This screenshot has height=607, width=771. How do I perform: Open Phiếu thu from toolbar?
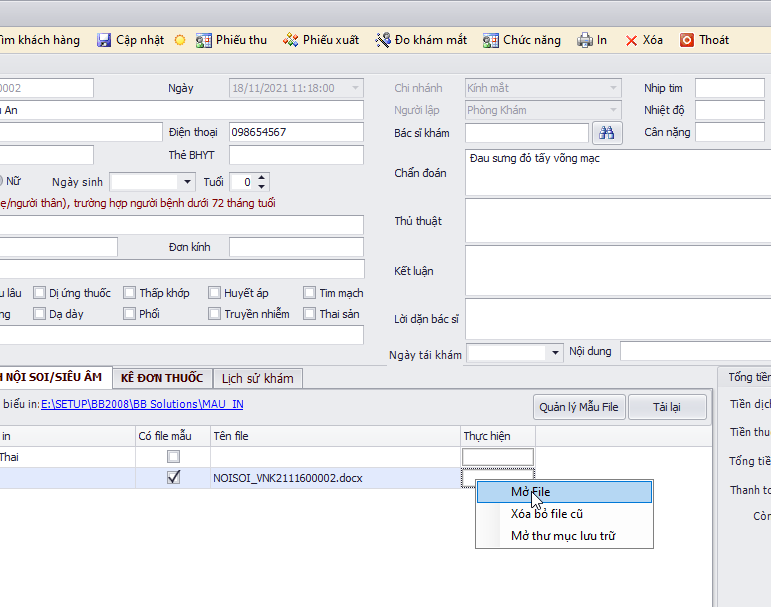pos(204,40)
